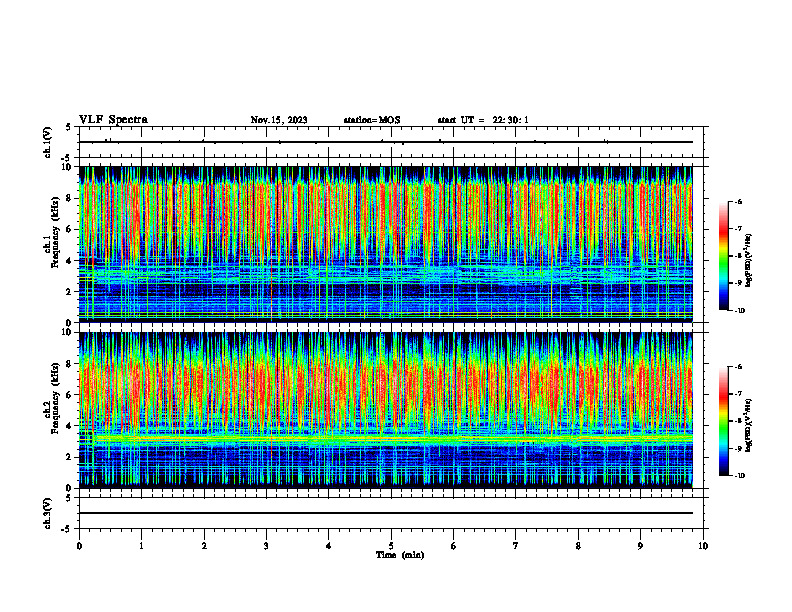
Task: Click the "Time (min)" x-axis label
Action: click(400, 555)
